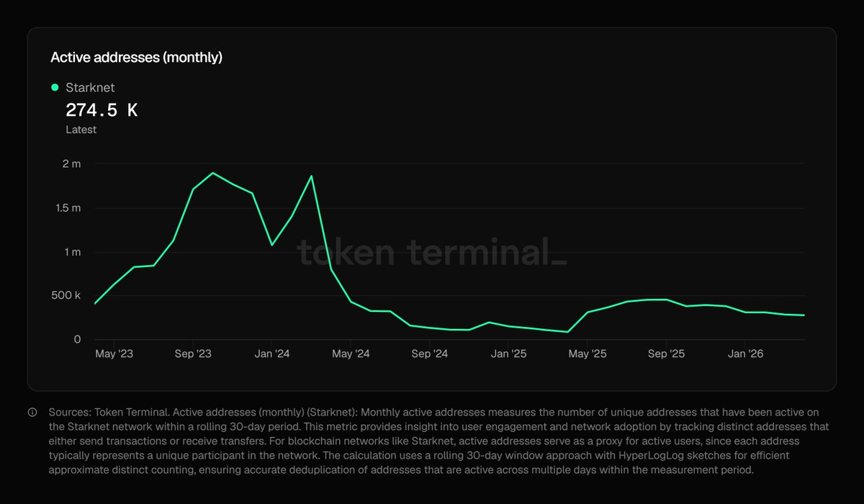Click the May '23 x-axis label
864x504 pixels.
[x=114, y=354]
